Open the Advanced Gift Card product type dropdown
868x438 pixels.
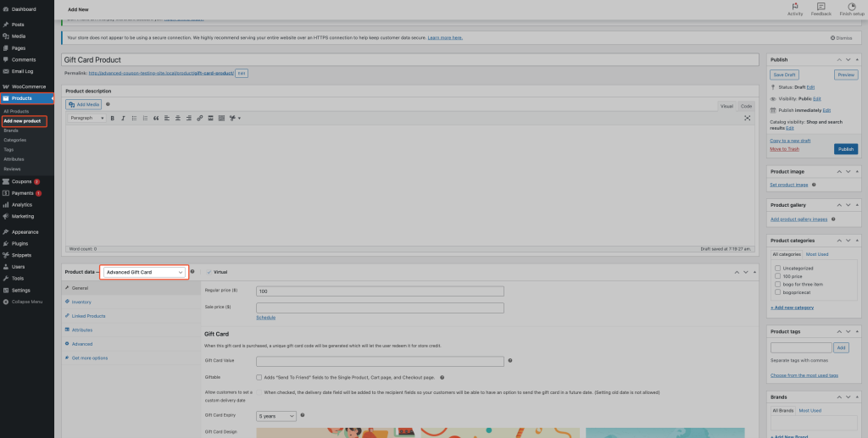143,272
